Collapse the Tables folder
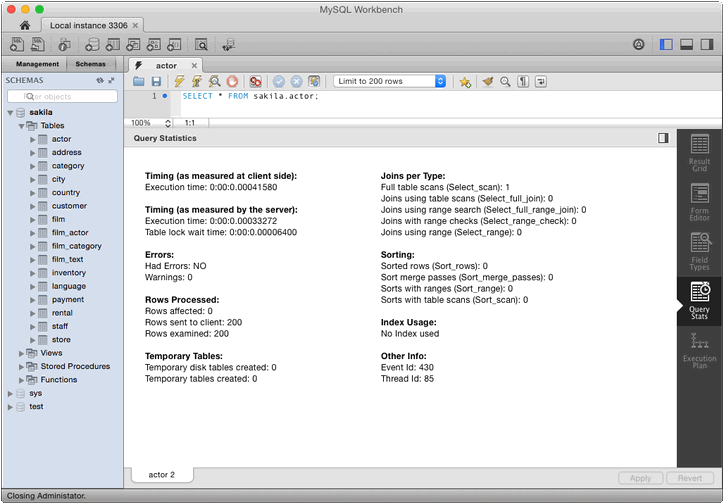This screenshot has width=723, height=503. [21, 126]
